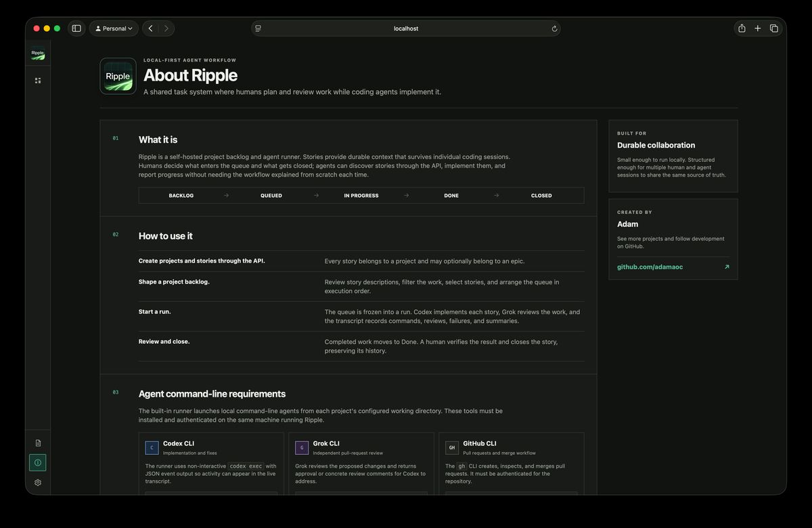Screen dimensions: 812x528
Task: Click the 'What it is' section heading
Action: point(158,140)
